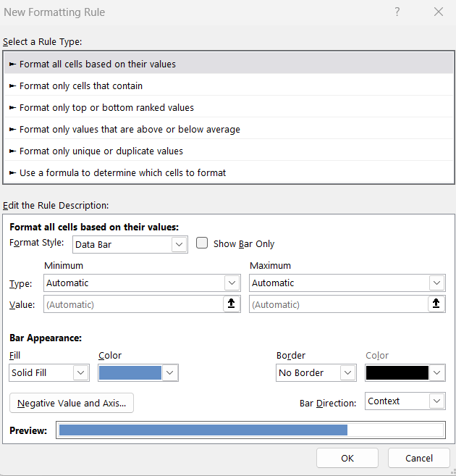Screen dimensions: 456x476
Task: Click the Maximum value range selector arrow icon
Action: click(x=436, y=304)
